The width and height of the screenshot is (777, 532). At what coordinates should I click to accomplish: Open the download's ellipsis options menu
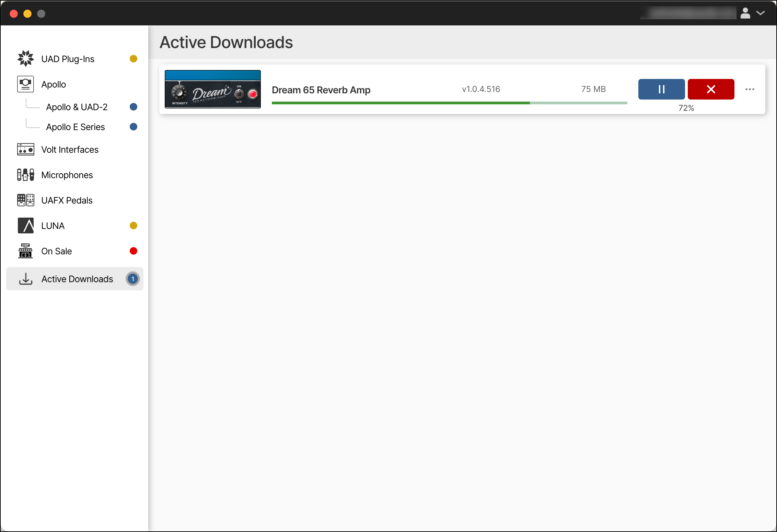coord(750,89)
